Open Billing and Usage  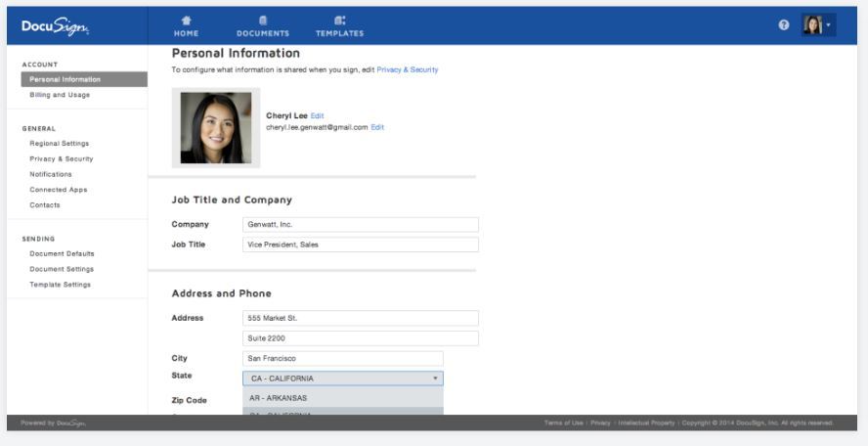[60, 95]
